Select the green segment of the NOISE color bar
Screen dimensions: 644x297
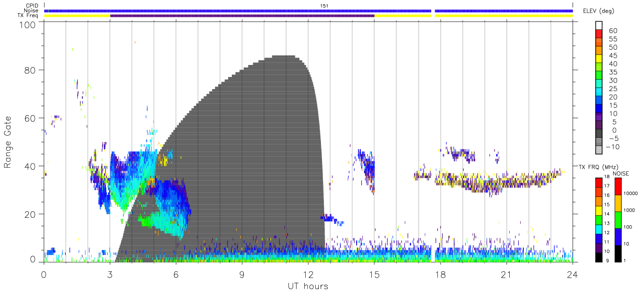(617, 219)
